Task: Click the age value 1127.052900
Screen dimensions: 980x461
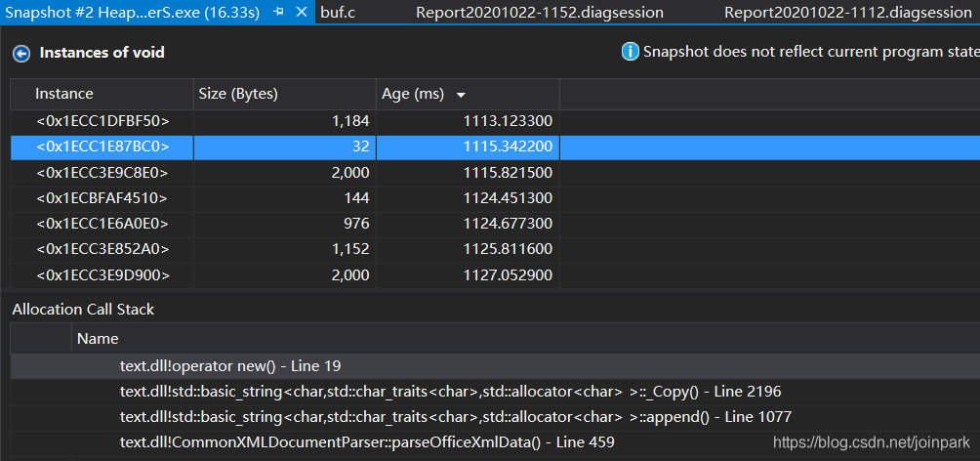Action: click(x=508, y=275)
